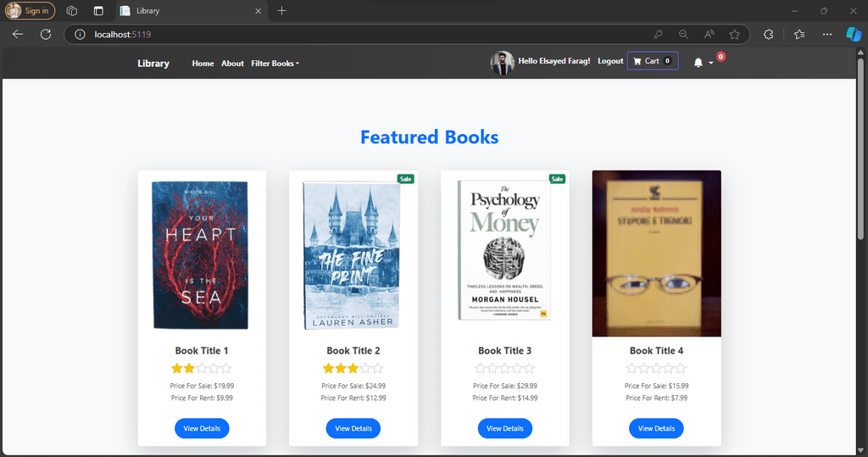The image size is (868, 457).
Task: Click the password key icon
Action: coord(658,35)
